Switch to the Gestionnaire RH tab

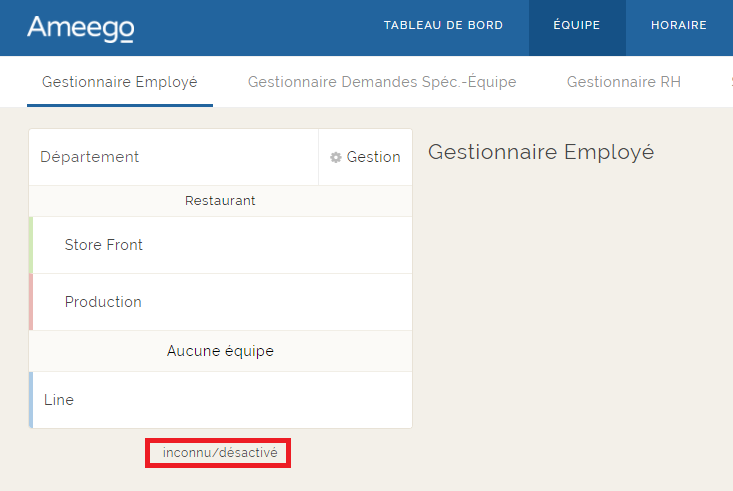click(623, 82)
